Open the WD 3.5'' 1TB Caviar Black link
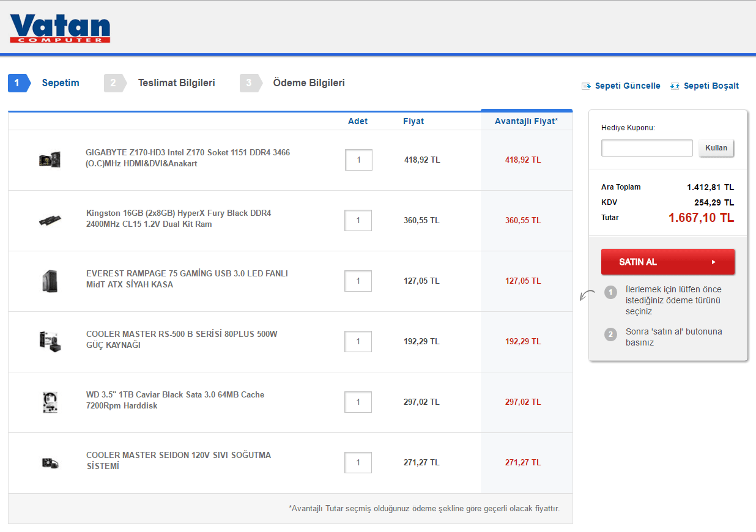Image resolution: width=756 pixels, height=532 pixels. point(176,401)
